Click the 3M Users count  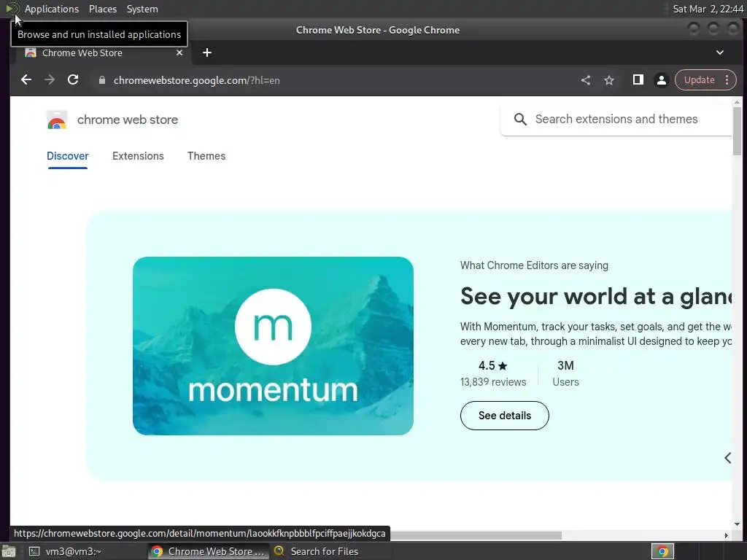point(565,373)
